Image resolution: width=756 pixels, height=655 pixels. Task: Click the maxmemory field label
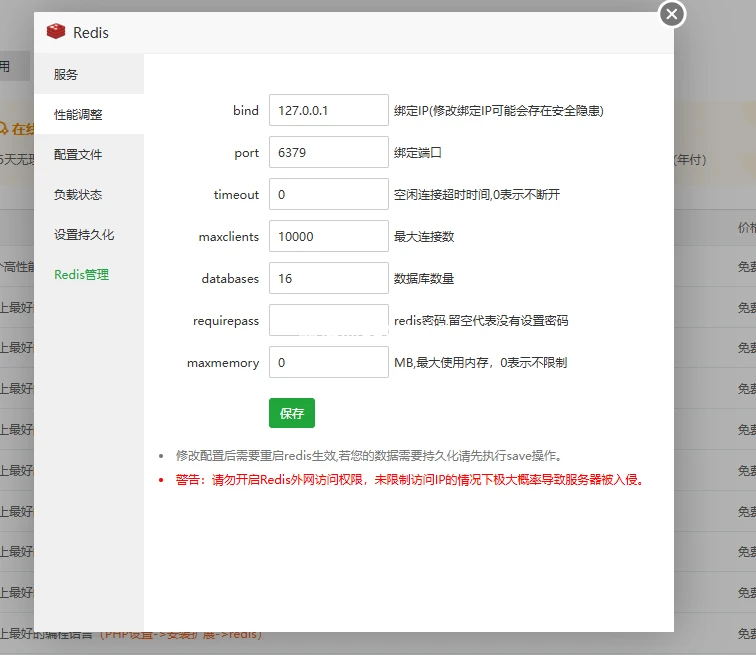[223, 363]
